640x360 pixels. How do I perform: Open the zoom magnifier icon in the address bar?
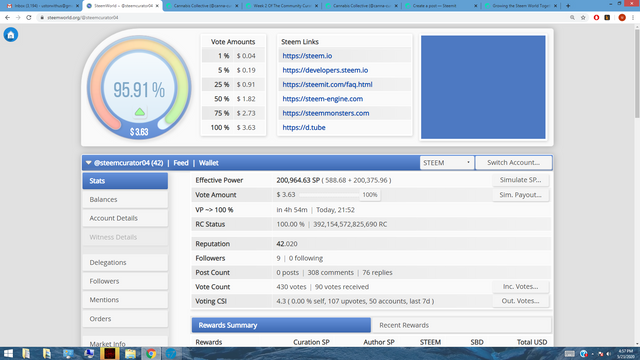572,18
